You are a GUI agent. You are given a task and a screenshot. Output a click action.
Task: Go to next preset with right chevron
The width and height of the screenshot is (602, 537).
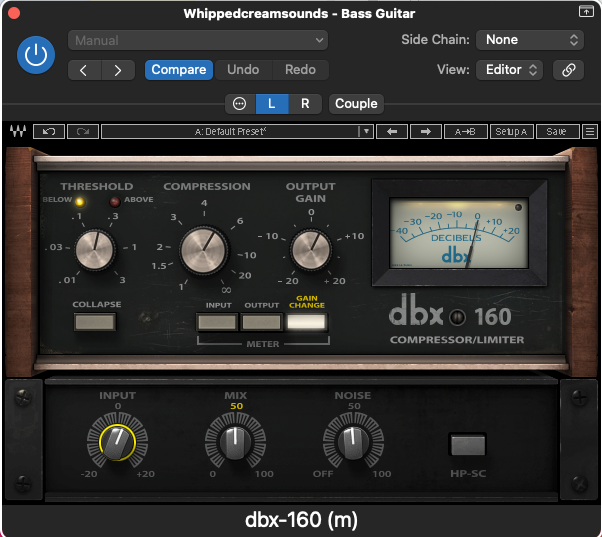(118, 70)
